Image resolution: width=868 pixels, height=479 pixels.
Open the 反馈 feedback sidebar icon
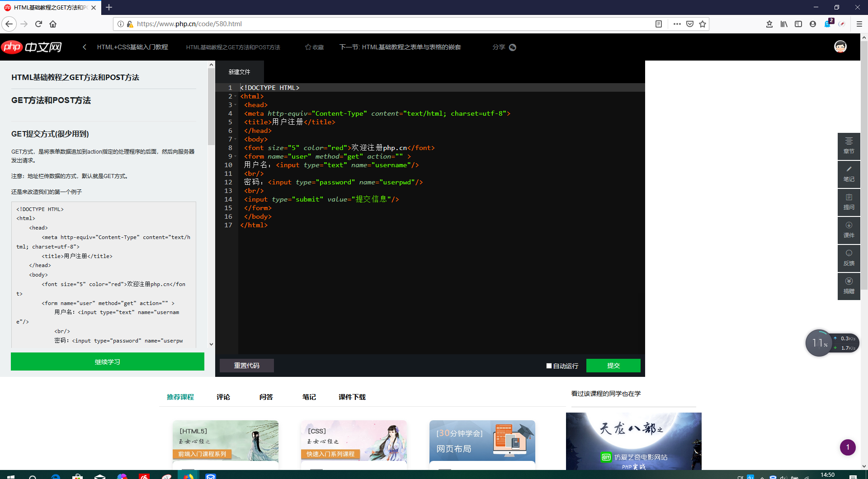coord(849,258)
